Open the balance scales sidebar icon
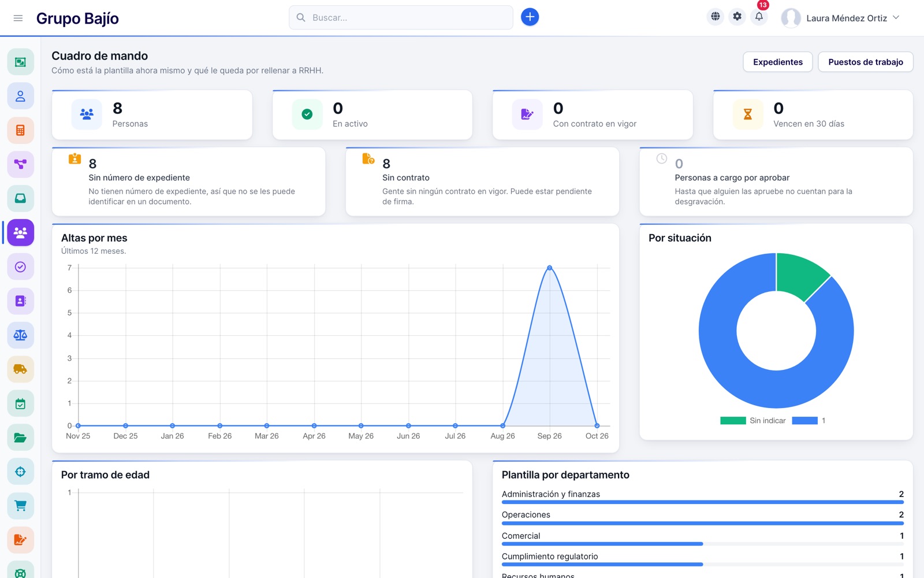The image size is (924, 578). (x=20, y=335)
